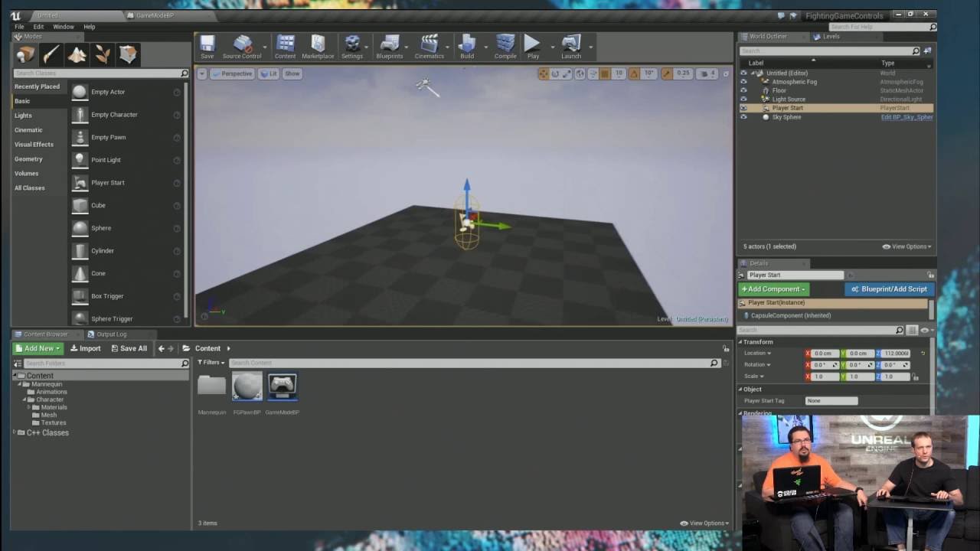The width and height of the screenshot is (980, 551).
Task: Select the scale gizmo viewport icon
Action: click(x=567, y=73)
